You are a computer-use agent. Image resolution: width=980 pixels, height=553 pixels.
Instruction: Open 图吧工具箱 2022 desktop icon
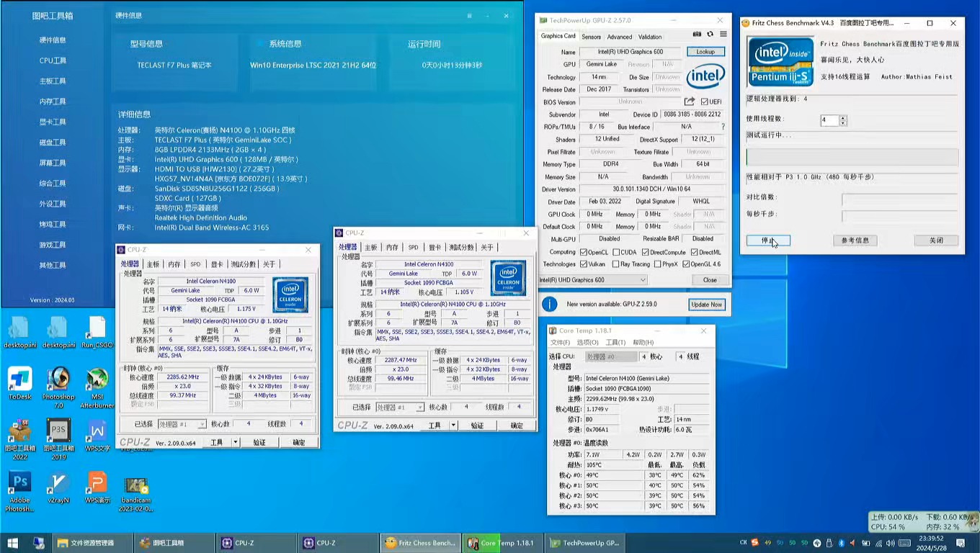click(19, 439)
